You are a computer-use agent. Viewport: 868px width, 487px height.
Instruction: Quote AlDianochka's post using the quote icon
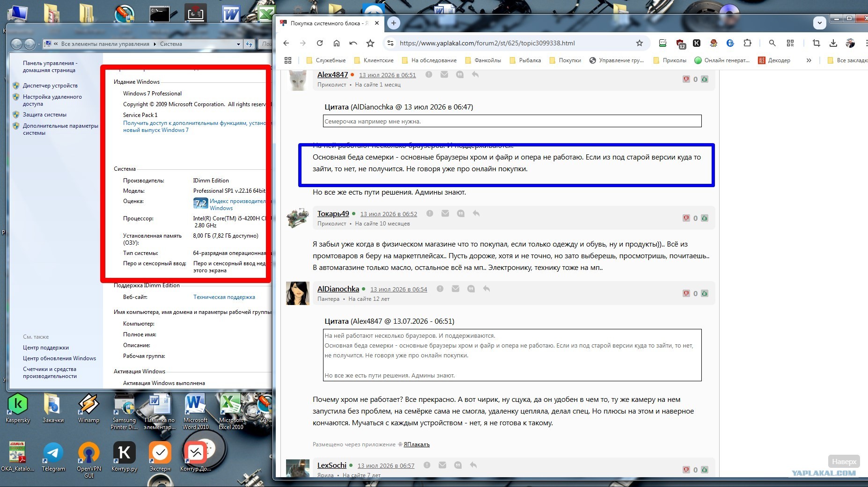coord(471,289)
